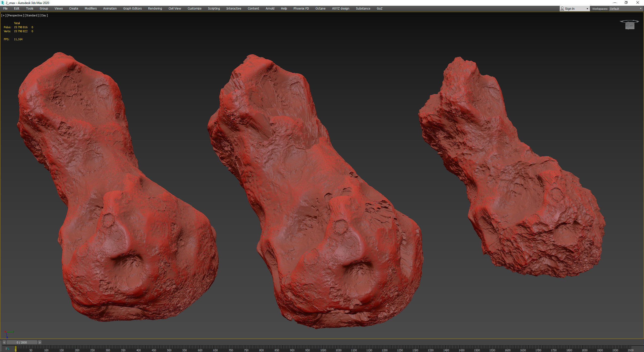Viewport: 644px width, 352px height.
Task: Click the ViewCube compass ring
Action: (629, 21)
